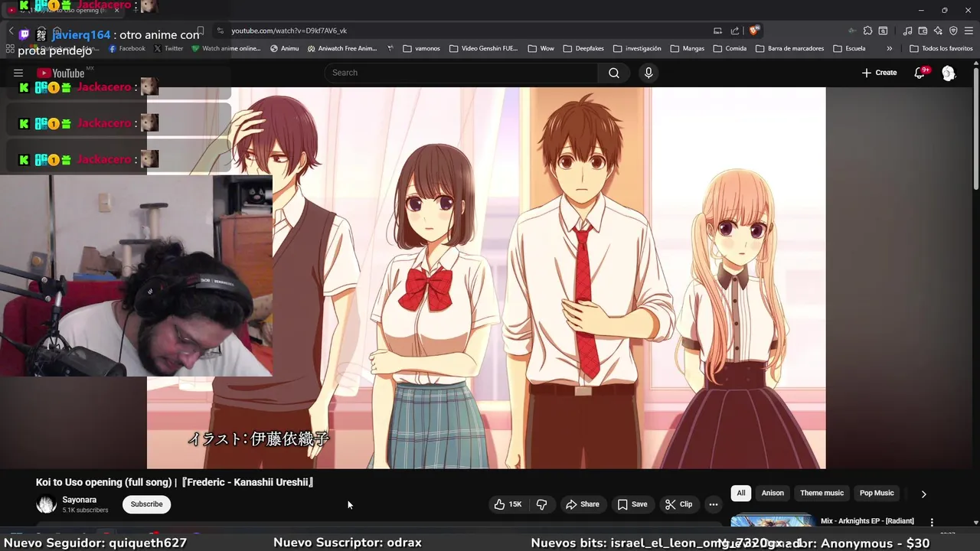The image size is (980, 551).
Task: Open the Animu bookmark
Action: pyautogui.click(x=284, y=48)
